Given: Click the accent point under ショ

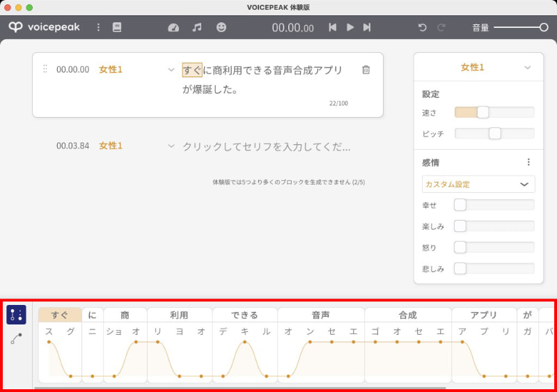Looking at the screenshot, I should pyautogui.click(x=114, y=376).
